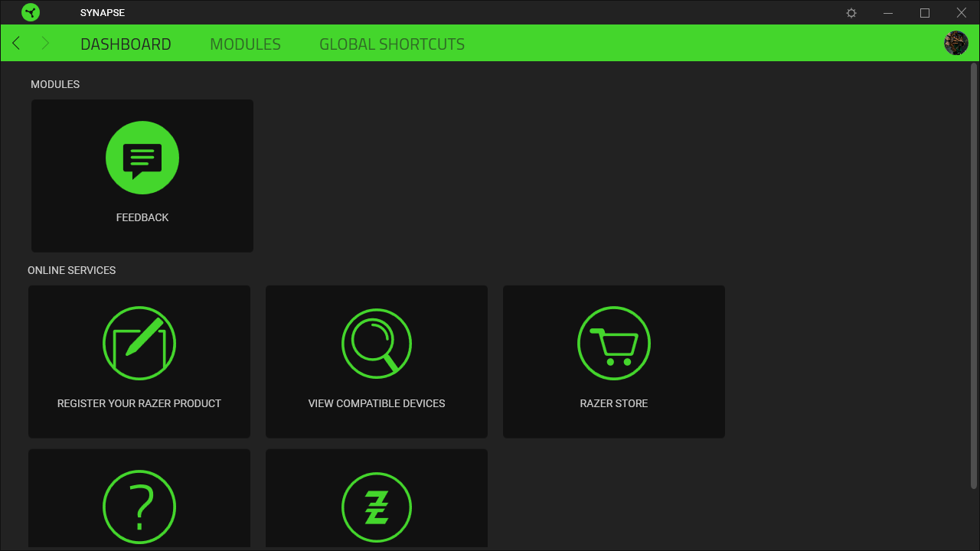Click the ONLINE SERVICES section heading
Image resolution: width=980 pixels, height=551 pixels.
coord(72,270)
